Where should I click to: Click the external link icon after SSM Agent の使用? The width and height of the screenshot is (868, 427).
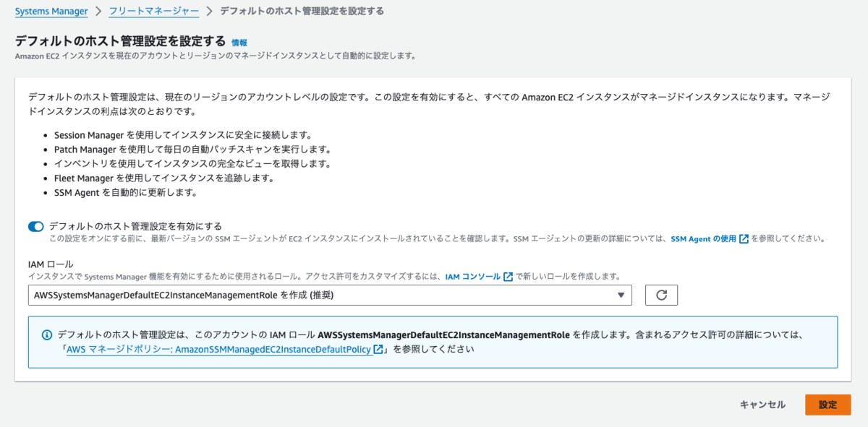coord(744,238)
